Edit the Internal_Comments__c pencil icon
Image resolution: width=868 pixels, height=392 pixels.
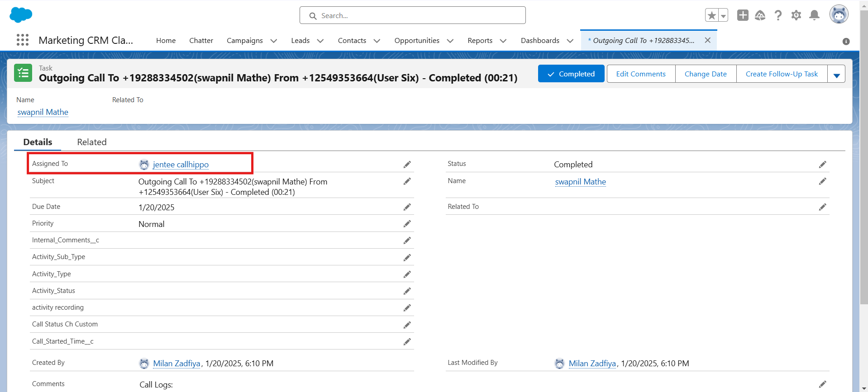pos(407,241)
